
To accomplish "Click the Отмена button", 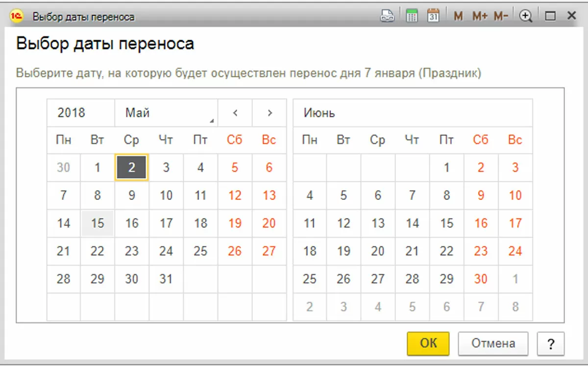I will (x=493, y=343).
